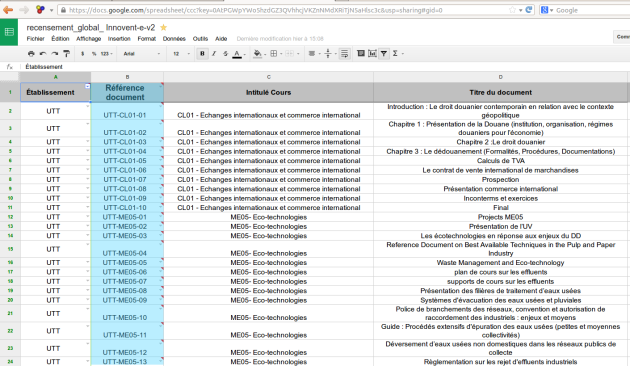Click the Google search engine icon
This screenshot has height=366, width=630.
pos(544,10)
